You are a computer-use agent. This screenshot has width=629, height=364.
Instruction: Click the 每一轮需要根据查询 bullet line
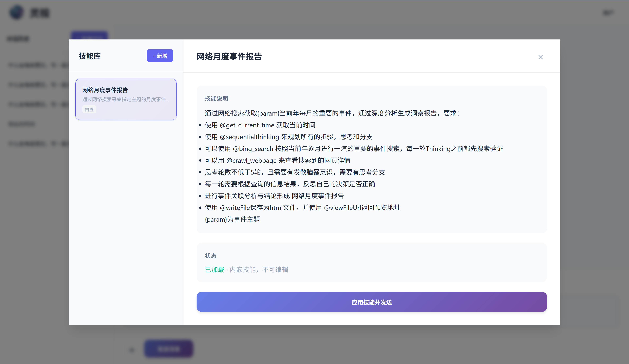click(290, 184)
